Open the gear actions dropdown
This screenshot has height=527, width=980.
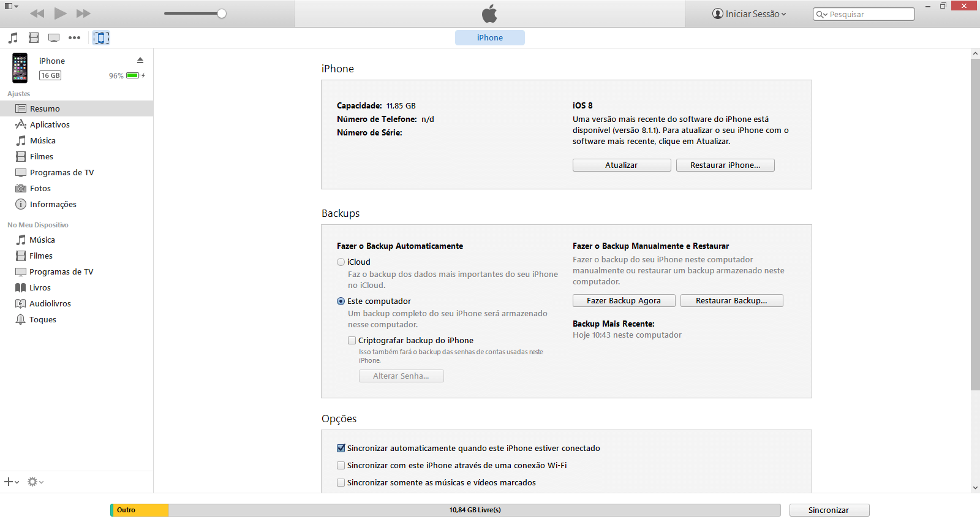click(x=36, y=482)
